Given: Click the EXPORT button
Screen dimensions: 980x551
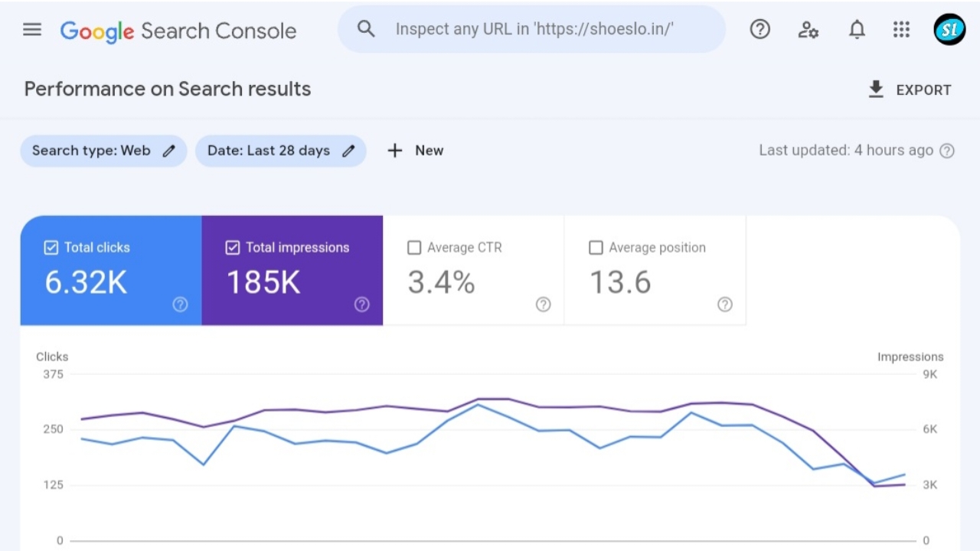Looking at the screenshot, I should tap(910, 90).
